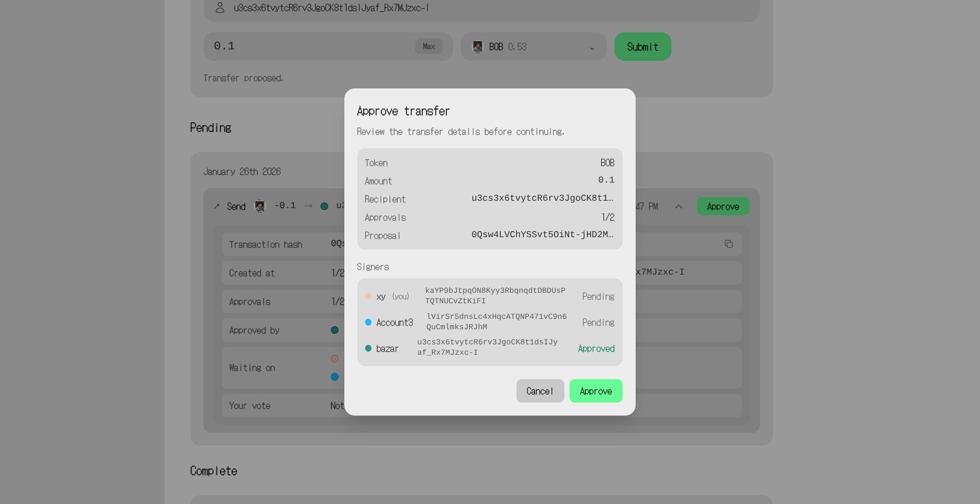Image resolution: width=980 pixels, height=504 pixels.
Task: Copy the transaction hash with copy icon
Action: (x=728, y=244)
